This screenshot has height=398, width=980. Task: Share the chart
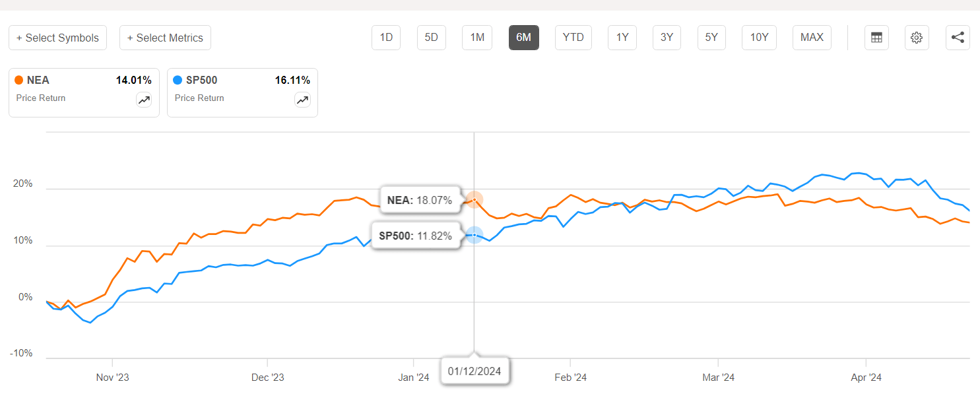click(958, 38)
